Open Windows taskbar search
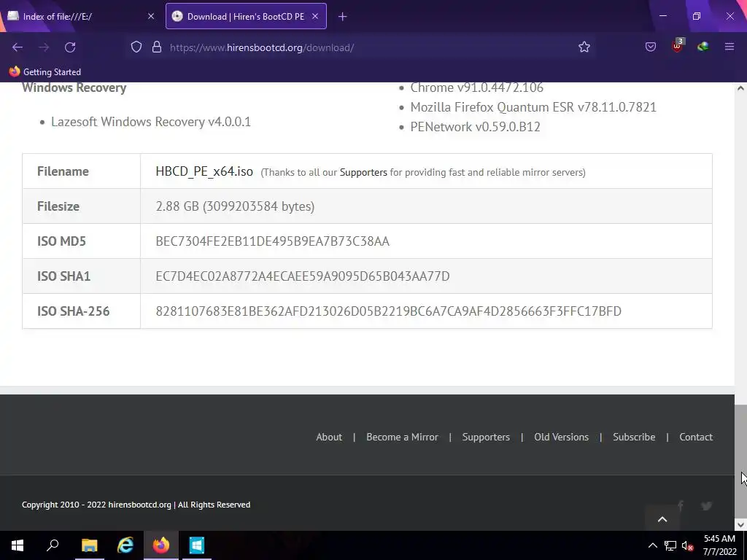This screenshot has width=747, height=560. coord(53,545)
